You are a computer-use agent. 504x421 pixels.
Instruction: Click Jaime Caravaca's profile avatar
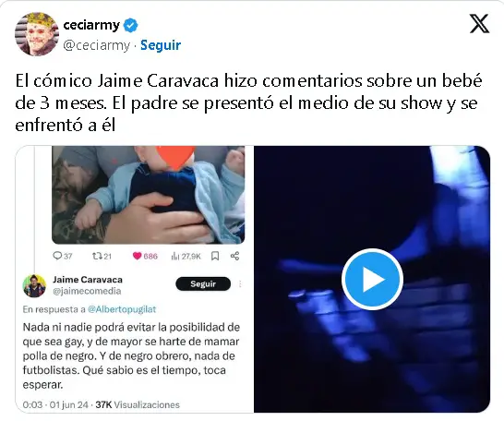point(34,286)
